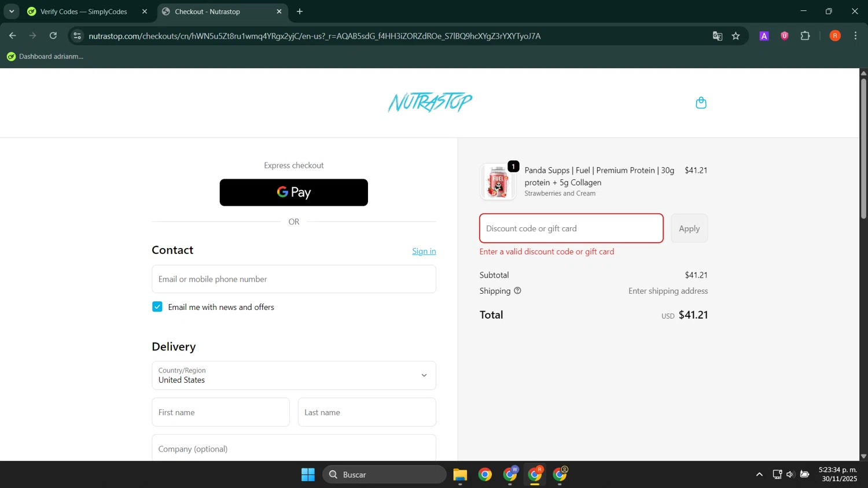Select the Checkout - Nutrastop tab
868x488 pixels.
[207, 12]
